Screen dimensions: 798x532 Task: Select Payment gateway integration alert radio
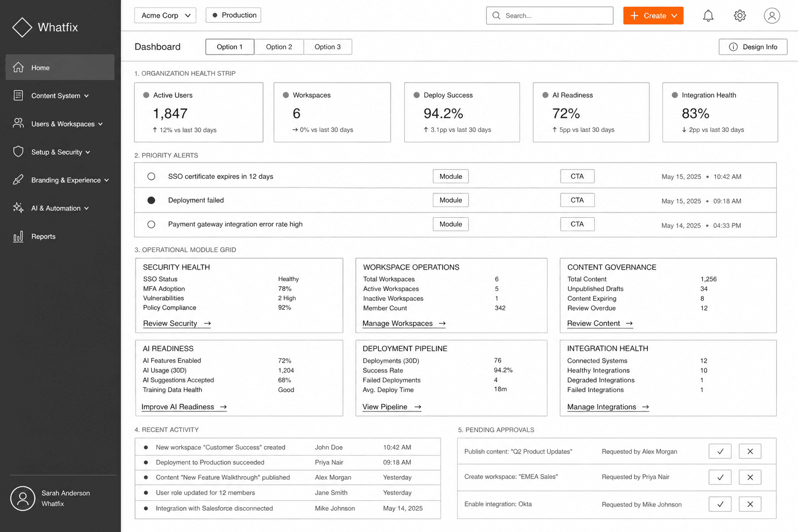[151, 224]
